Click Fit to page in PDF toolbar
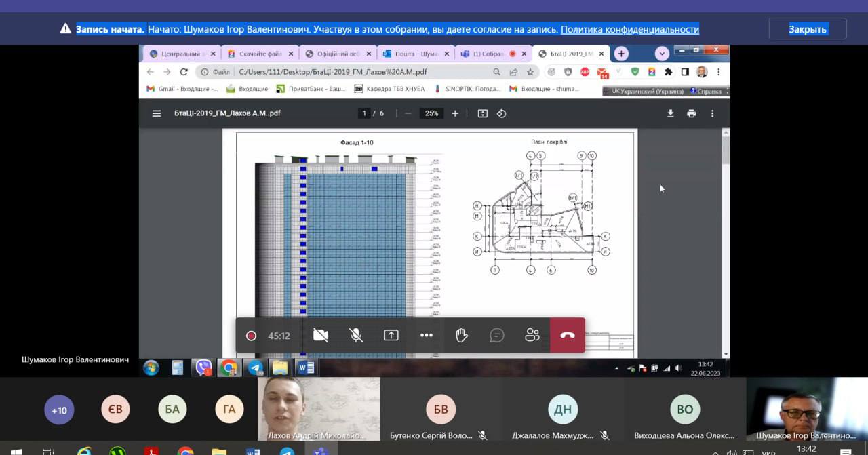This screenshot has width=868, height=455. pyautogui.click(x=483, y=113)
